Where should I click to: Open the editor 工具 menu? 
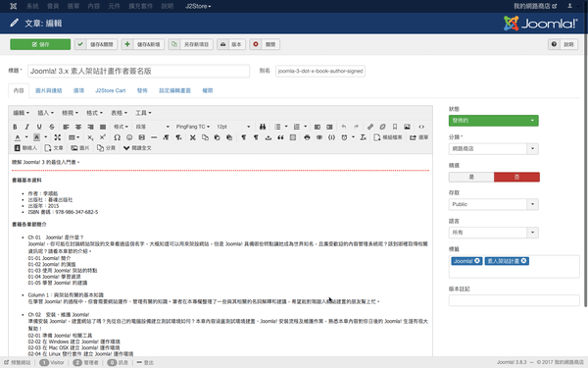144,113
